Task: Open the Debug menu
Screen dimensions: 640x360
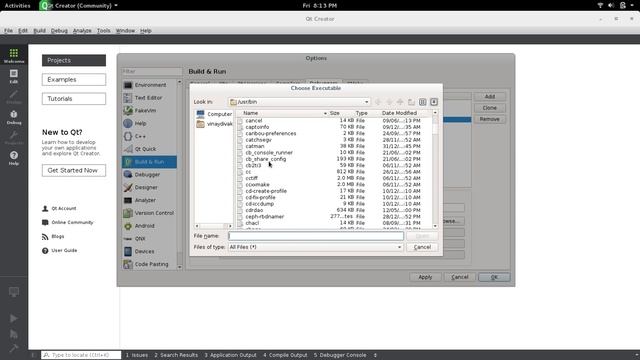Action: pos(59,31)
